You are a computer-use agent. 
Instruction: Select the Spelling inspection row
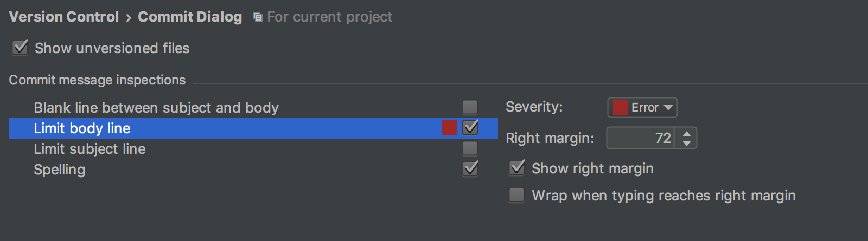click(x=253, y=170)
